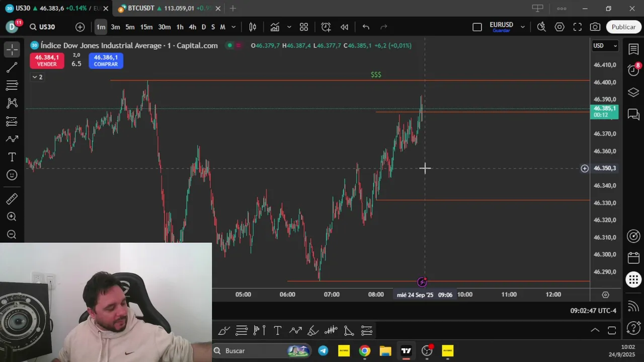Switch to the 3m timeframe
This screenshot has width=644, height=362.
[115, 27]
